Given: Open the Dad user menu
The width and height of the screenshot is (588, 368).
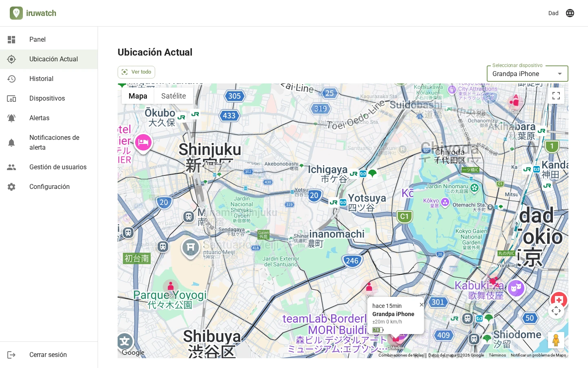Looking at the screenshot, I should [553, 13].
